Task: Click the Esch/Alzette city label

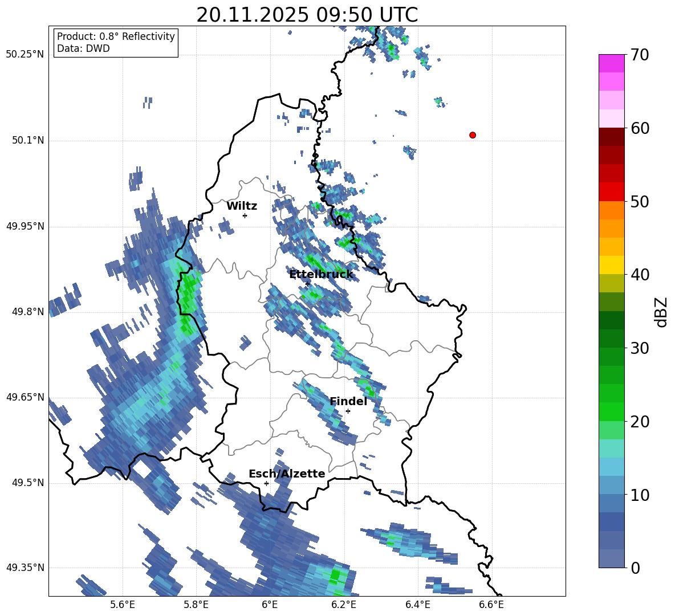Action: point(287,474)
